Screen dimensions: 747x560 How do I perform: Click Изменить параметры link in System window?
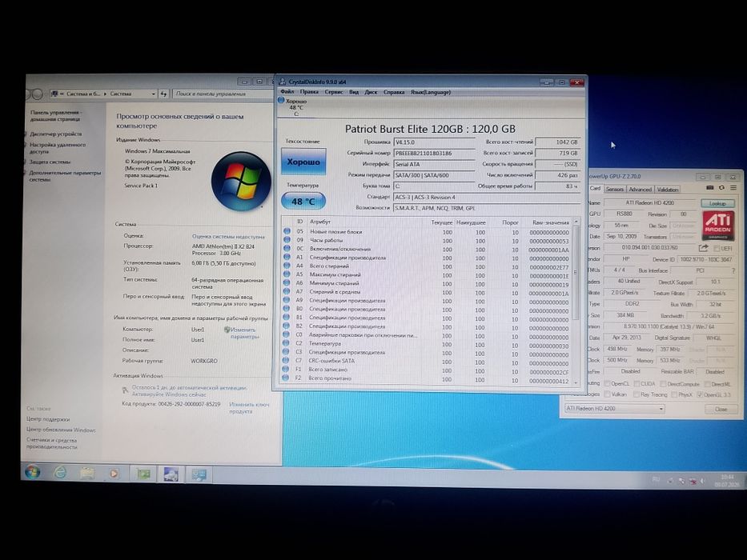[244, 333]
